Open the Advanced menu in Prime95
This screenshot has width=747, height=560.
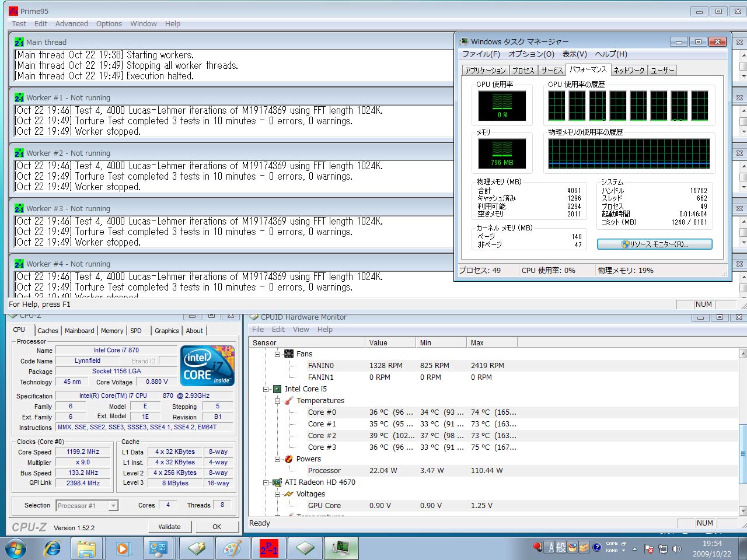(x=71, y=24)
